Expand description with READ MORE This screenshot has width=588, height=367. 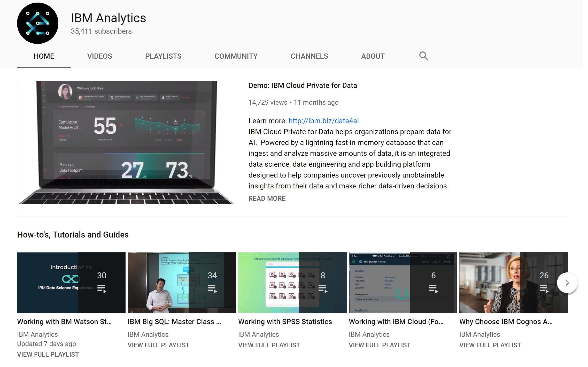(x=267, y=198)
